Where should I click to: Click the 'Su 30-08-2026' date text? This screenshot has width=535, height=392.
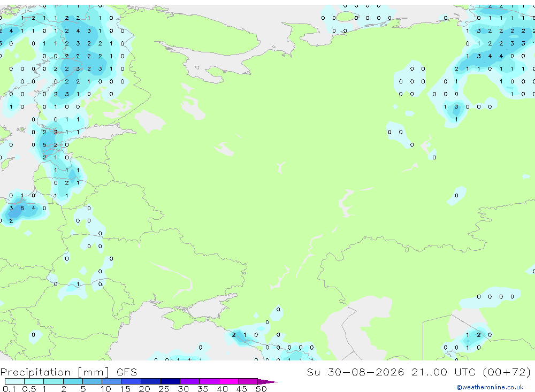coord(356,372)
